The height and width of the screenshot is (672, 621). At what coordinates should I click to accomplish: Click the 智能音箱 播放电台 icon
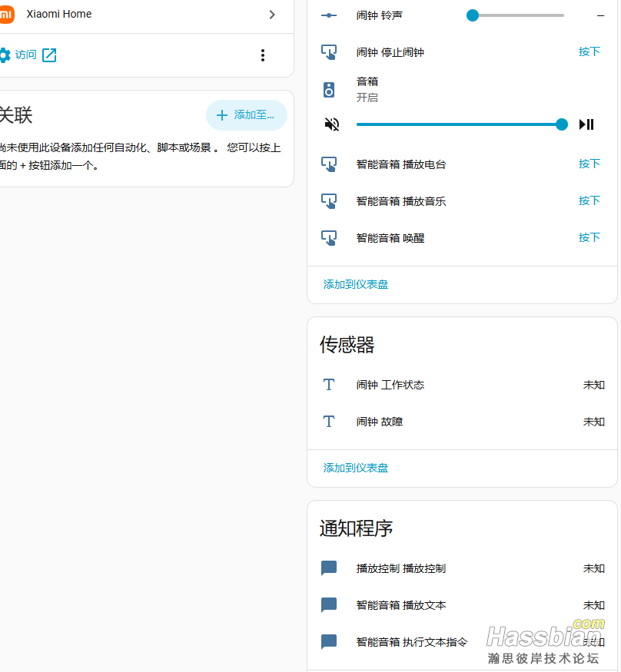click(329, 164)
